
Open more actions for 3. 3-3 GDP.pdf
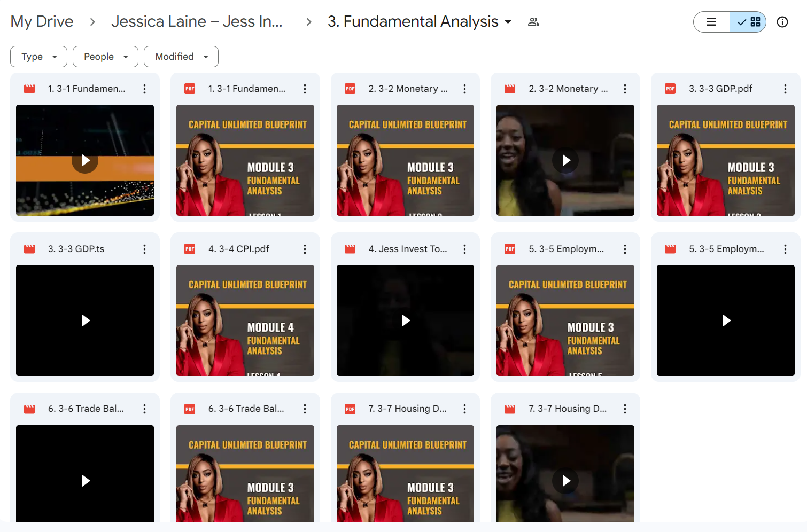(x=785, y=89)
